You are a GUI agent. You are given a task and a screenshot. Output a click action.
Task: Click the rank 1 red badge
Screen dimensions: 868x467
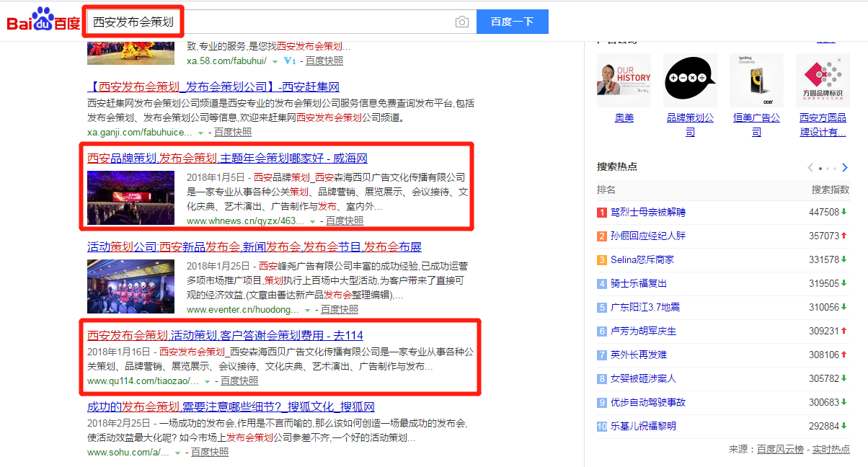602,213
